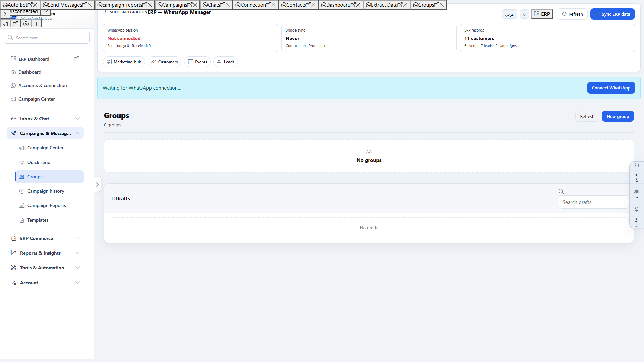Expand the ERP Commerce section

click(45, 238)
